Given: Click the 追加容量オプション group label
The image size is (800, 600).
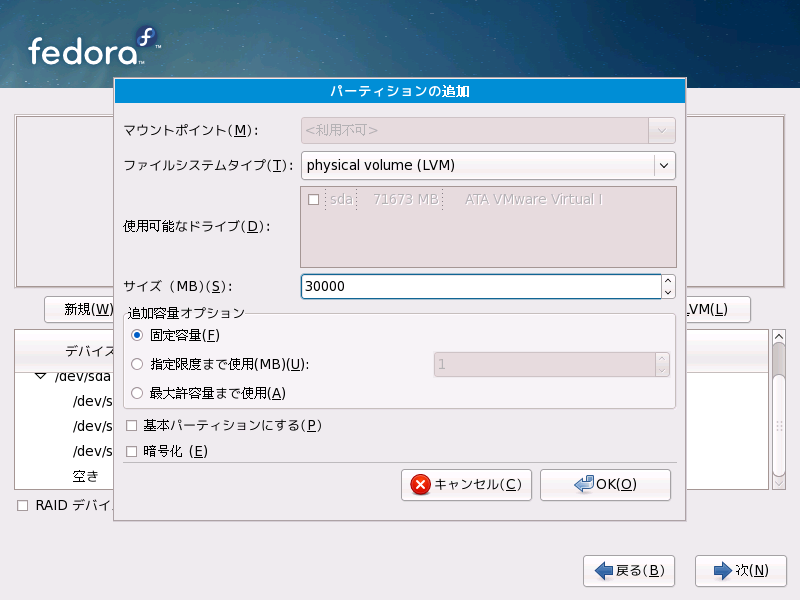Looking at the screenshot, I should click(x=186, y=313).
